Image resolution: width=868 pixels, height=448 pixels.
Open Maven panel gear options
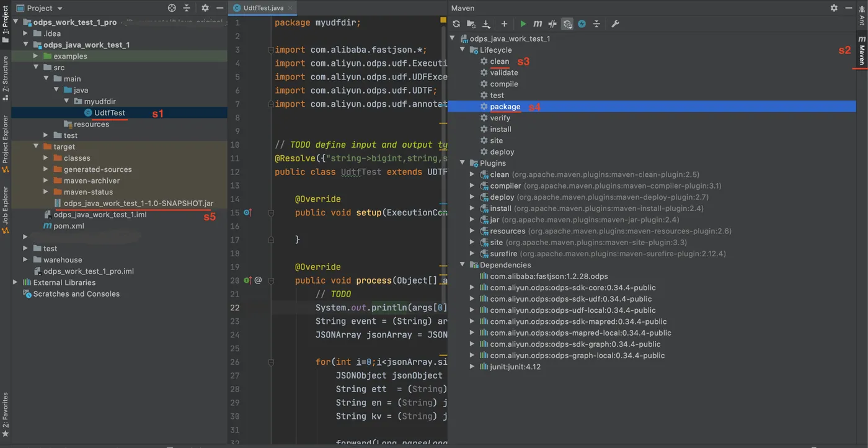click(x=834, y=8)
